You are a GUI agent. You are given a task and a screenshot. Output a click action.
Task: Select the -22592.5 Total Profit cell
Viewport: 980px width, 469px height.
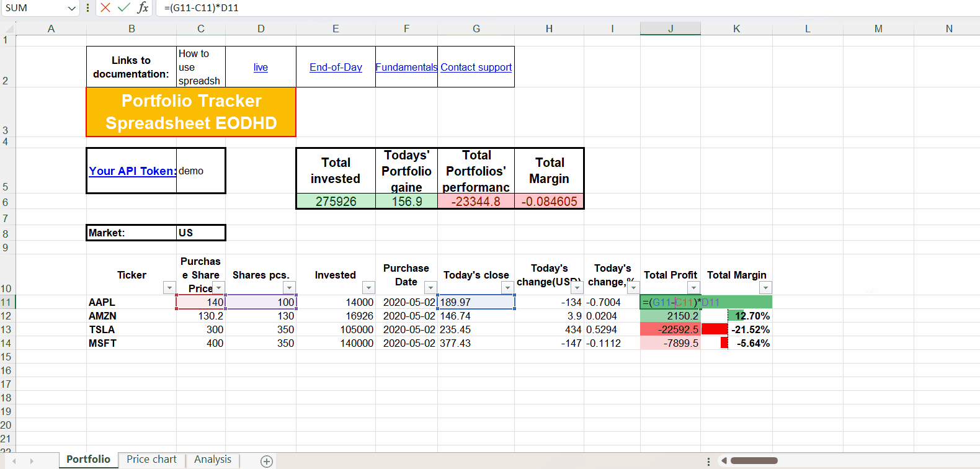tap(670, 329)
